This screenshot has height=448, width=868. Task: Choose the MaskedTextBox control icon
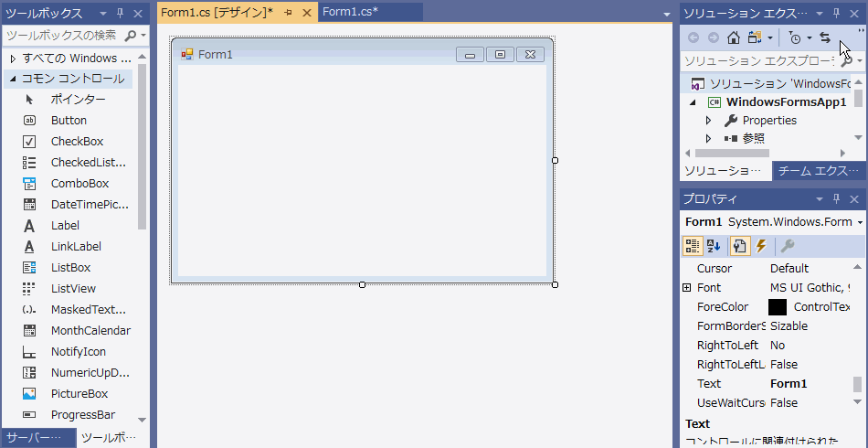[29, 310]
